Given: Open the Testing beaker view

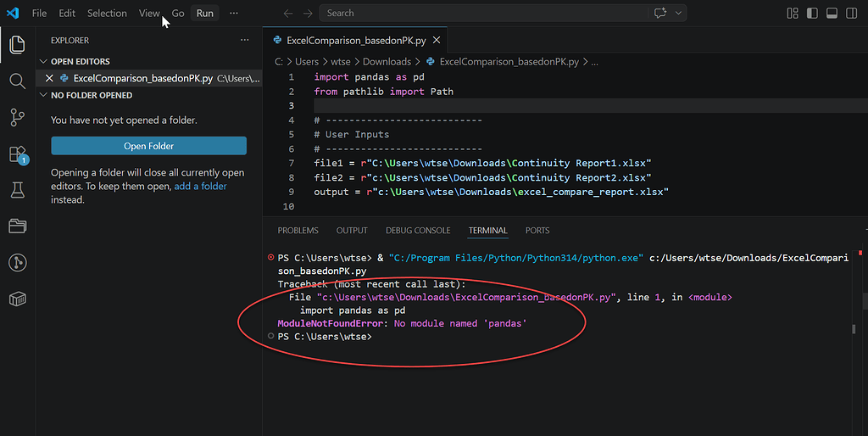Looking at the screenshot, I should [x=17, y=190].
